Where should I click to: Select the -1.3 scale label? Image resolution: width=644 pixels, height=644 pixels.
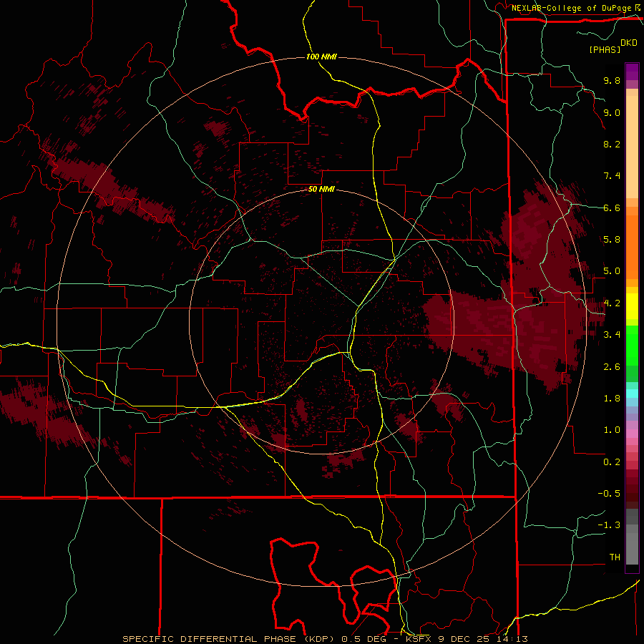coord(609,526)
